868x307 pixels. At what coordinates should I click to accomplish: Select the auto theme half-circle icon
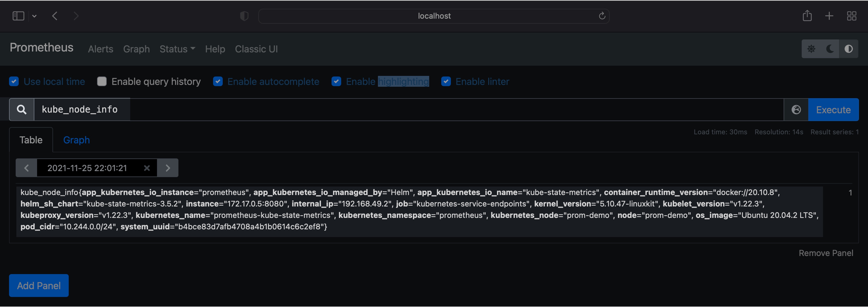click(x=848, y=49)
